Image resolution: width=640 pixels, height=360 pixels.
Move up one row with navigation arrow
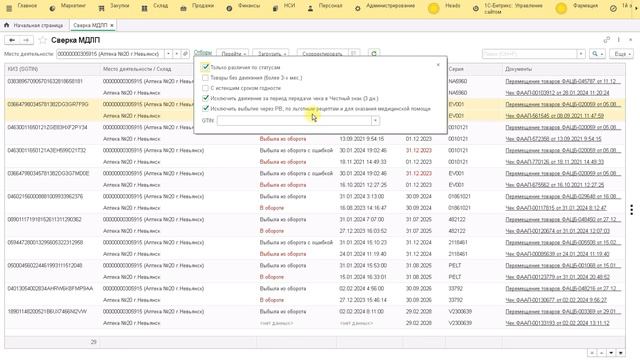[x=601, y=353]
